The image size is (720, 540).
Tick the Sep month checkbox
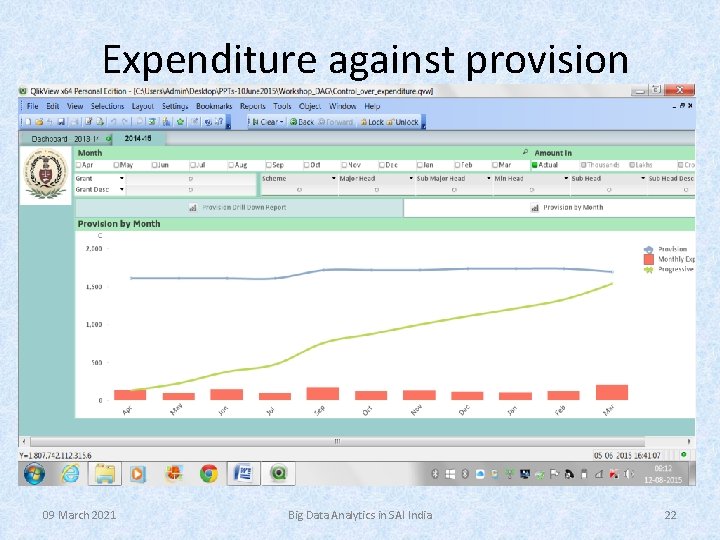[x=269, y=165]
